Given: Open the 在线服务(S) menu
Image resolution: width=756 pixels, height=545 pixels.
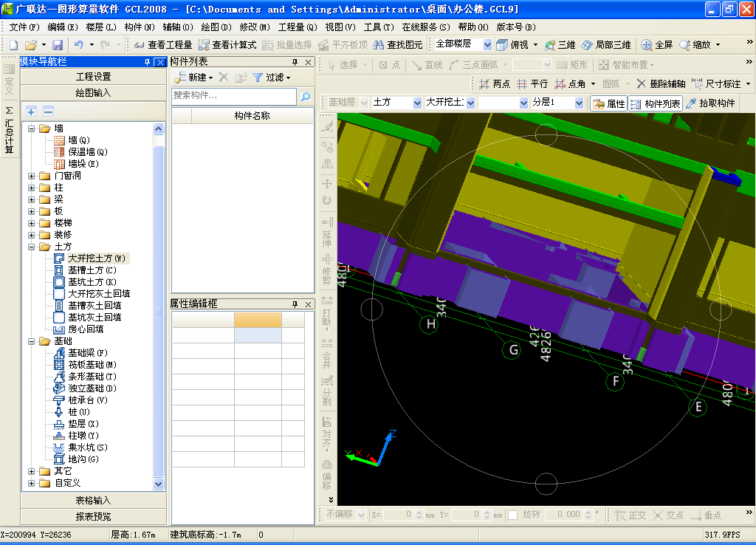Looking at the screenshot, I should [x=426, y=27].
